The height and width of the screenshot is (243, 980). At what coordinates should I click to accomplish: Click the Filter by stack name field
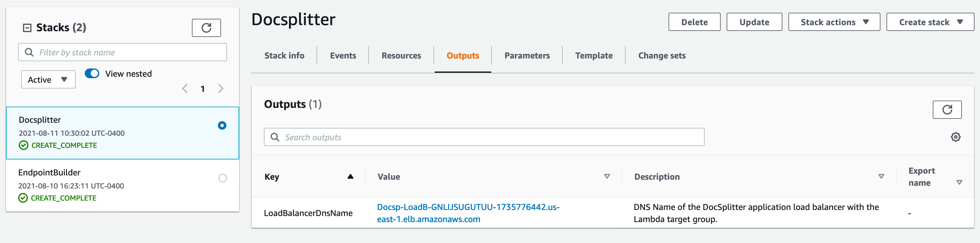[x=123, y=52]
